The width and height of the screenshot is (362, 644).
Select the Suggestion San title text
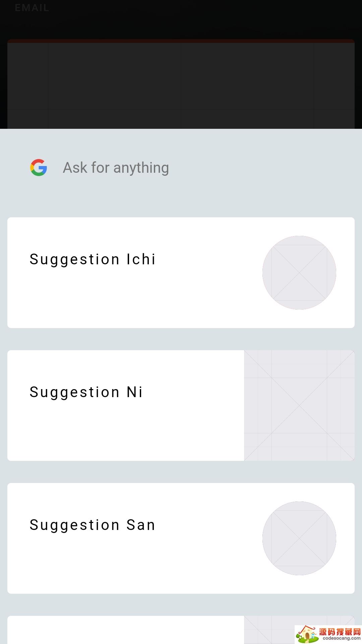92,525
